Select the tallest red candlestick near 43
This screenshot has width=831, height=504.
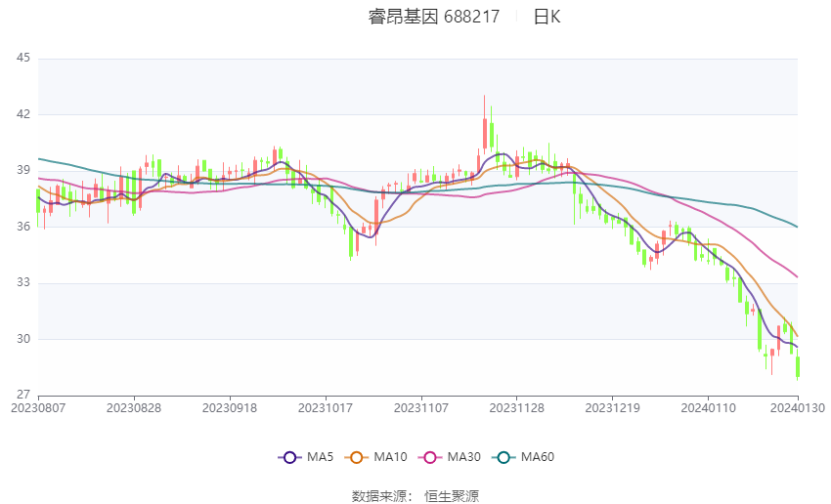coord(484,125)
